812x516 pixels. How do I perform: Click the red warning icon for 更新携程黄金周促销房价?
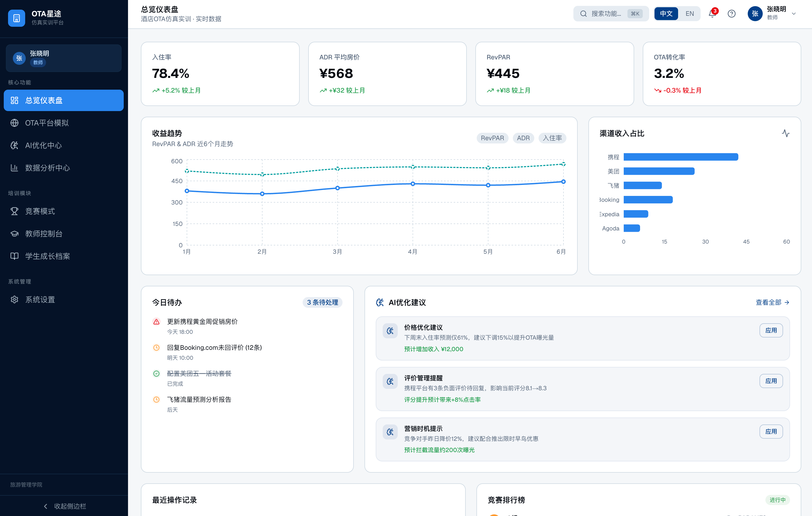156,322
